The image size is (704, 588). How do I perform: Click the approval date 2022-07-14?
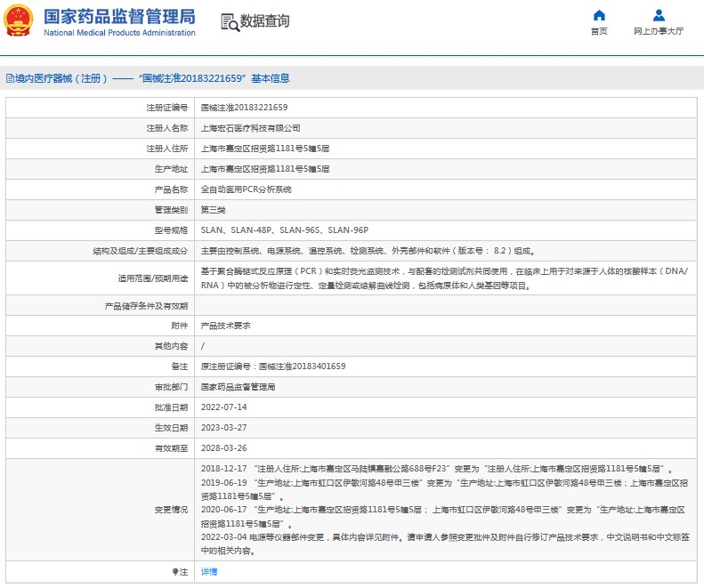(x=223, y=407)
